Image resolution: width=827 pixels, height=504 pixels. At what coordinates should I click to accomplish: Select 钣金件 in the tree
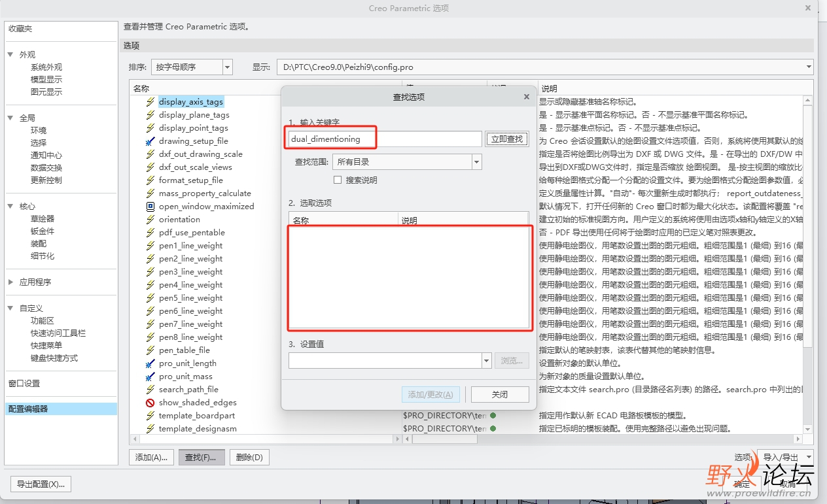[x=43, y=231]
